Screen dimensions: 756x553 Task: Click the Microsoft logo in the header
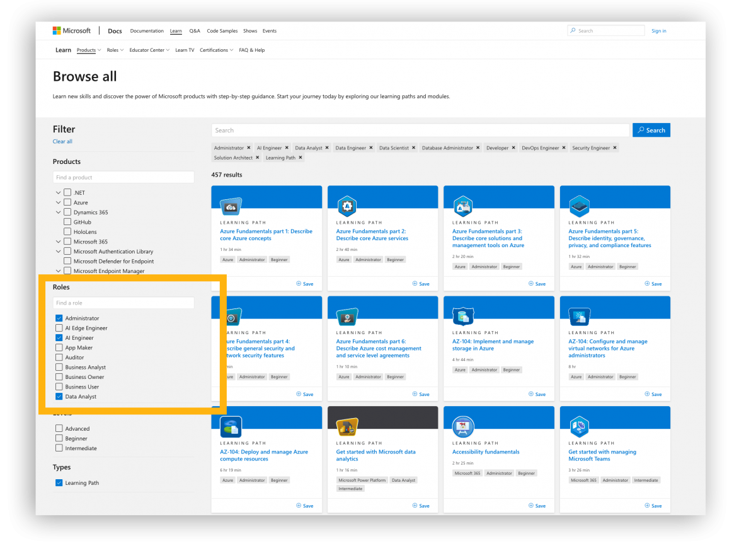tap(72, 31)
